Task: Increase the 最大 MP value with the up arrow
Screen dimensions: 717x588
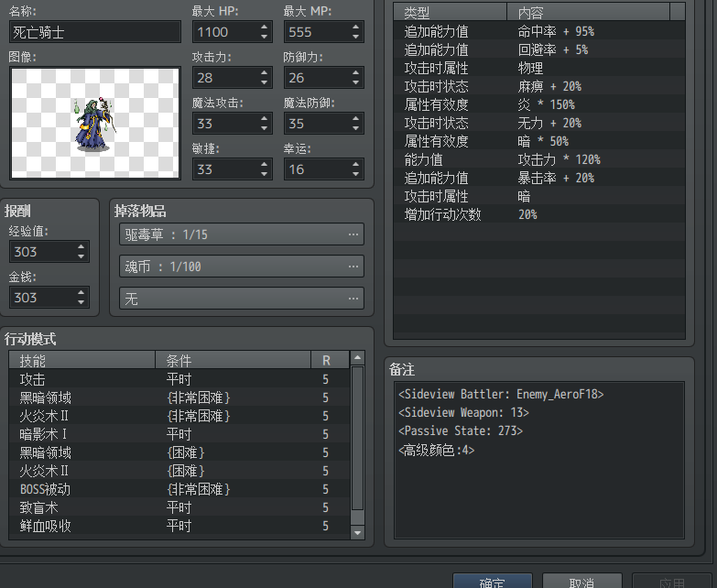Action: coord(356,27)
